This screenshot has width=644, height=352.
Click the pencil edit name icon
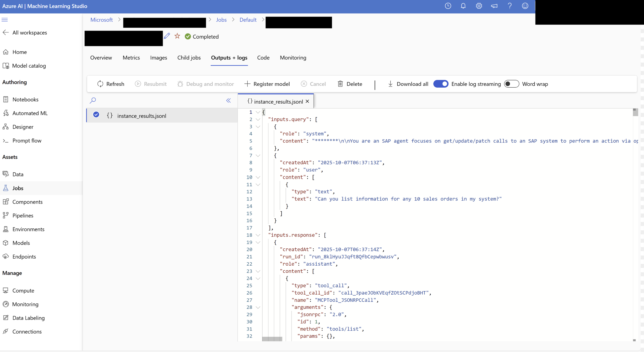pos(167,36)
